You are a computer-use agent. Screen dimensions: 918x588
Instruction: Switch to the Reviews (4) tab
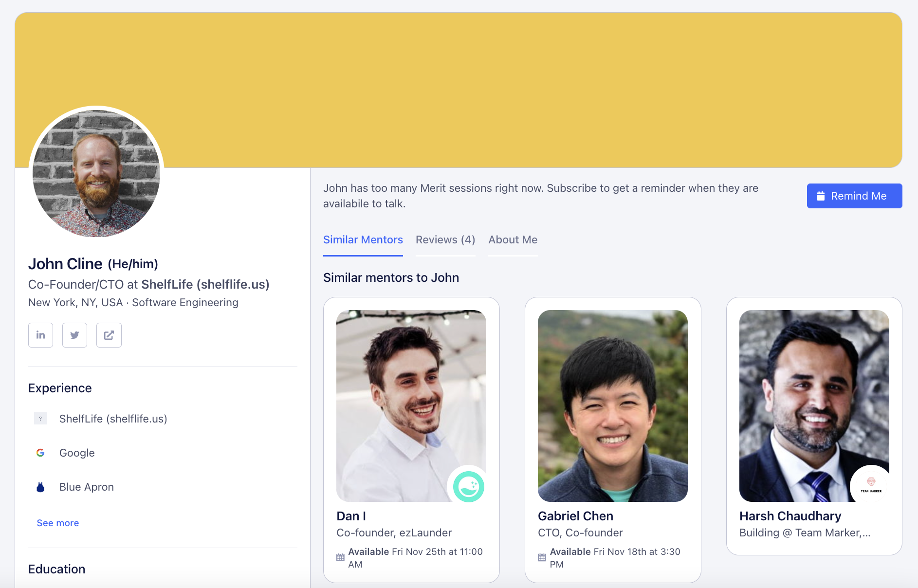445,239
